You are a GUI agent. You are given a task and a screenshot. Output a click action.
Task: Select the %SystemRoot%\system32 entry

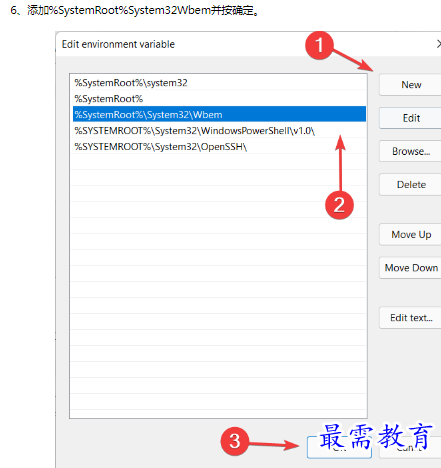[219, 83]
